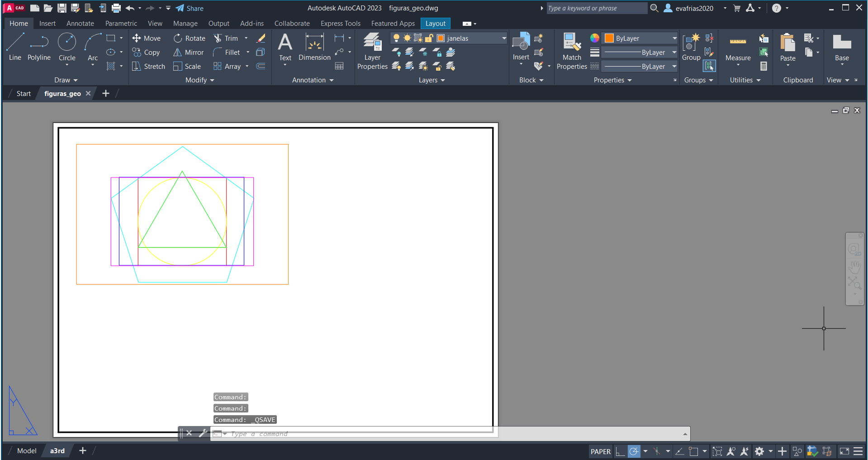Click the Mirror tool icon

coord(178,53)
